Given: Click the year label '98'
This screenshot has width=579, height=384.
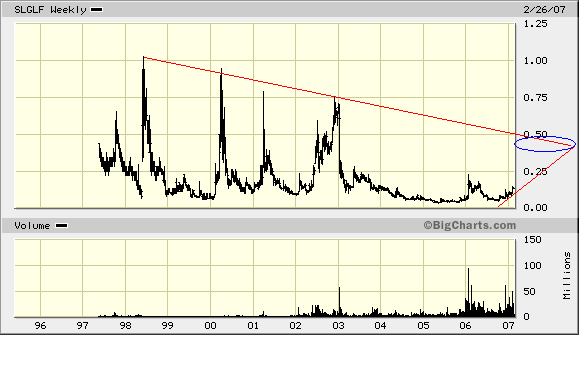Looking at the screenshot, I should pyautogui.click(x=126, y=326).
